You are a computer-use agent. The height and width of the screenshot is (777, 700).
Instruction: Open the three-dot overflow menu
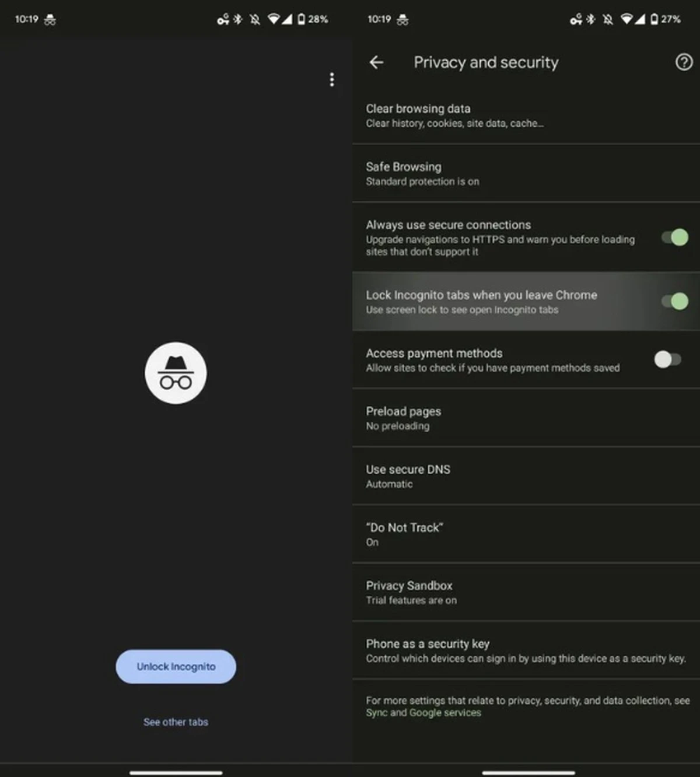(x=332, y=79)
